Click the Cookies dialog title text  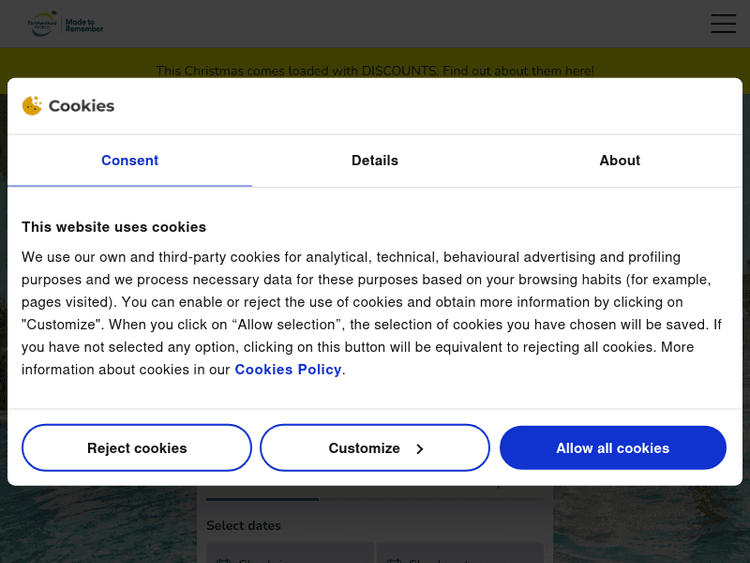click(81, 106)
